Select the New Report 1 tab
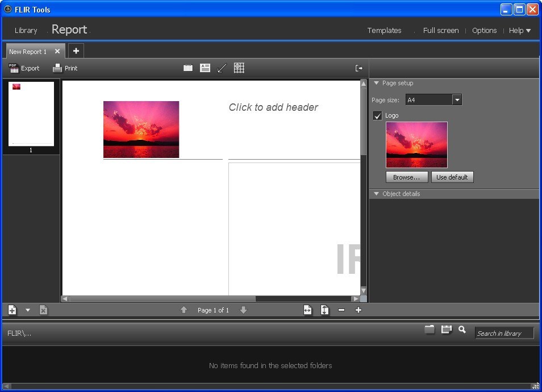The height and width of the screenshot is (392, 542). click(27, 51)
